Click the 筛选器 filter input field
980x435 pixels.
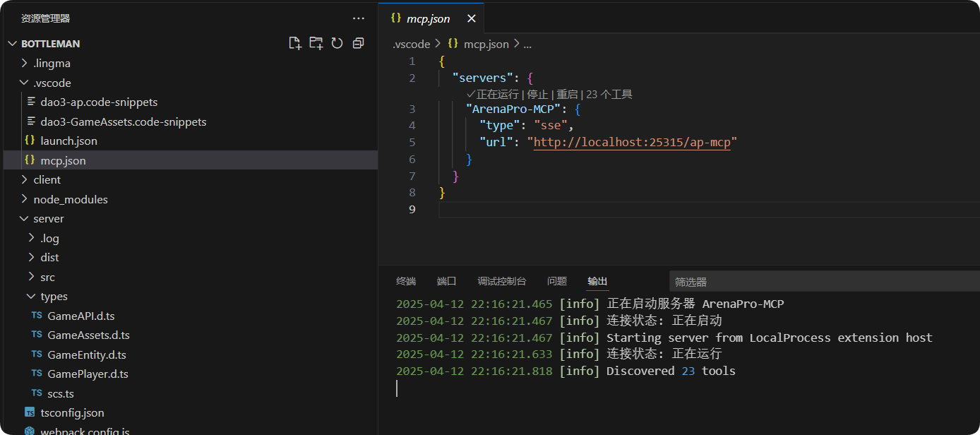pos(819,282)
